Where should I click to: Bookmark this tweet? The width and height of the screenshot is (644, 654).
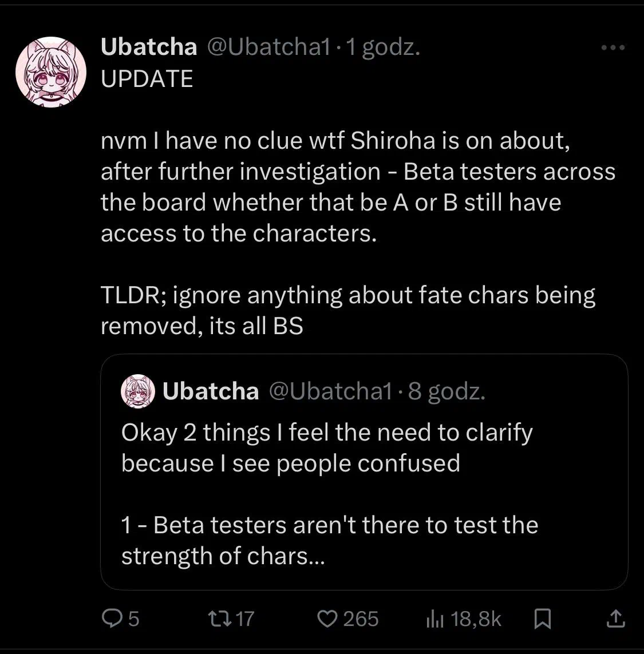coord(543,619)
